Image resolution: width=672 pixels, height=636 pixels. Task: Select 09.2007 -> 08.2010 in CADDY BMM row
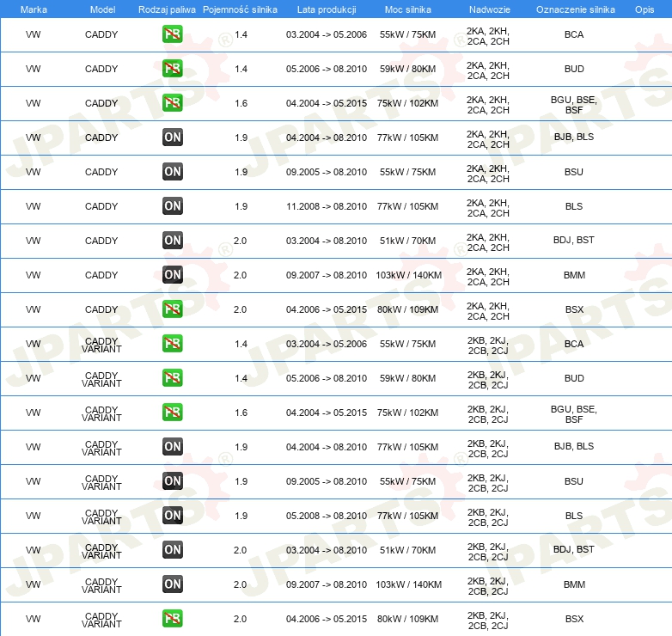tap(327, 275)
